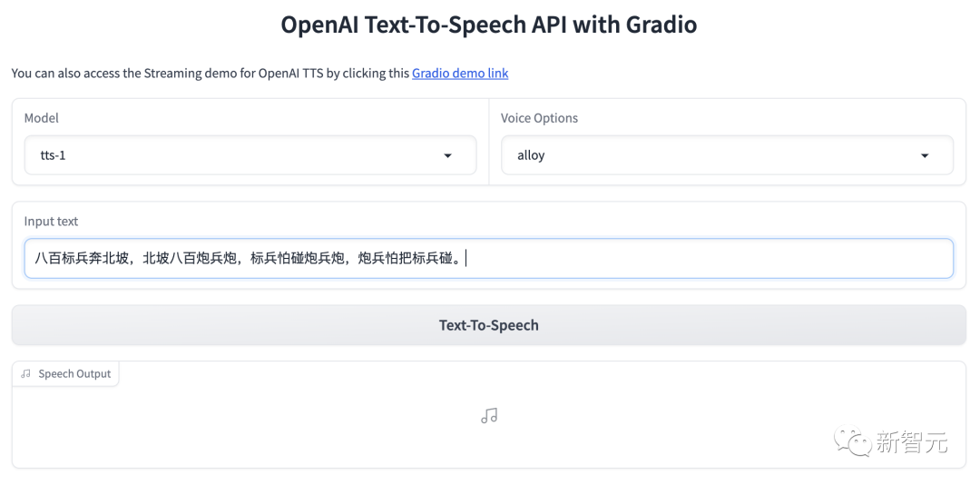The width and height of the screenshot is (980, 485).
Task: Place cursor at end of the Chinese input text
Action: coord(465,259)
